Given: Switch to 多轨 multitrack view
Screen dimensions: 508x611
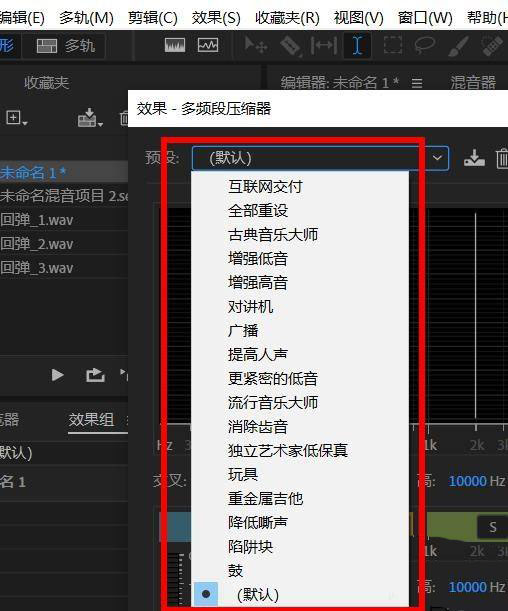Looking at the screenshot, I should point(65,46).
